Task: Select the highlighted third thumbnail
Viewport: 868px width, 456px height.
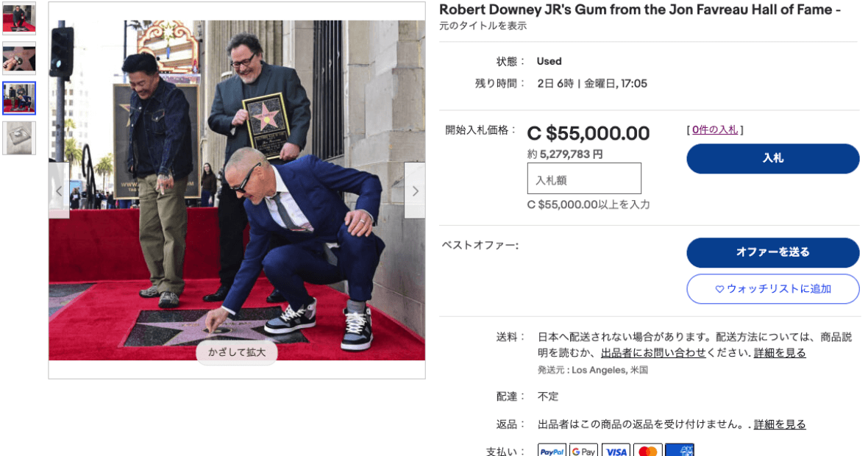Action: coord(19,98)
